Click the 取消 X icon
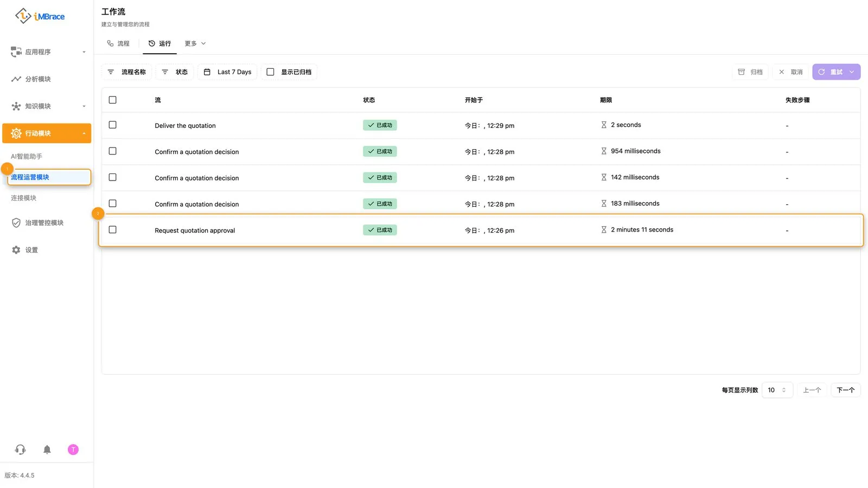Viewport: 868px width, 488px height. (782, 72)
